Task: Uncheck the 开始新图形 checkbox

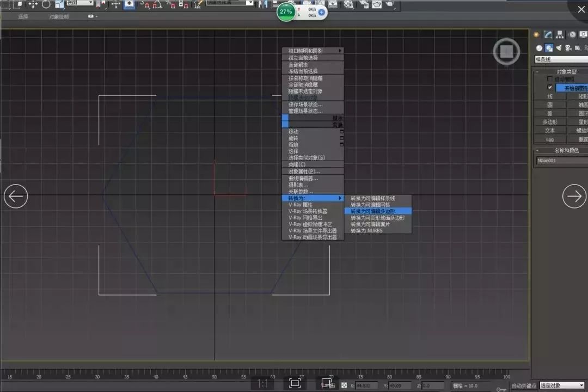Action: (550, 87)
